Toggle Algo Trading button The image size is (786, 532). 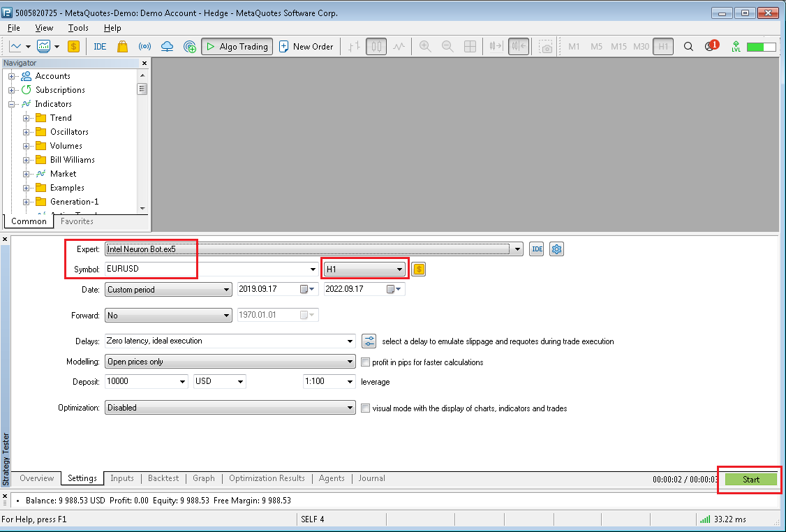[237, 47]
